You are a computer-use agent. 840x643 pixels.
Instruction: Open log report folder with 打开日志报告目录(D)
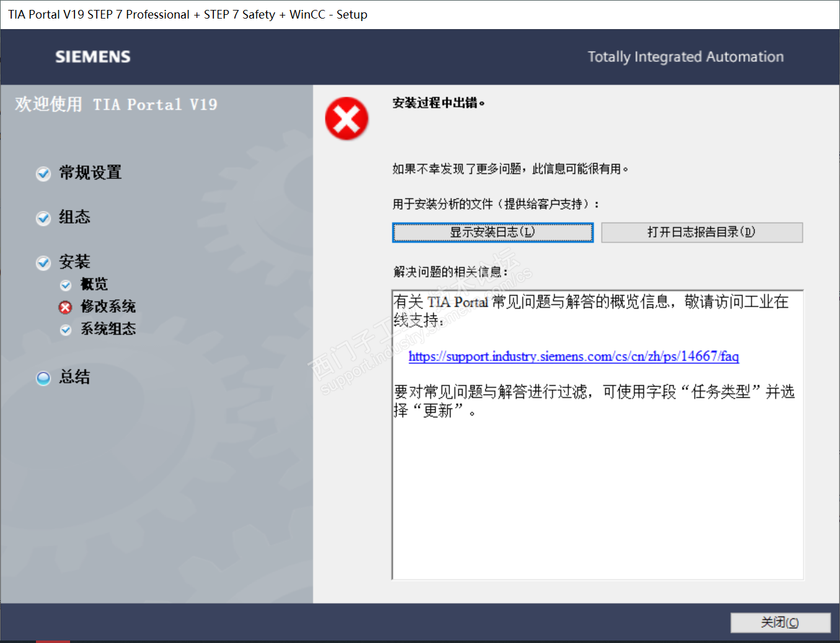(702, 232)
